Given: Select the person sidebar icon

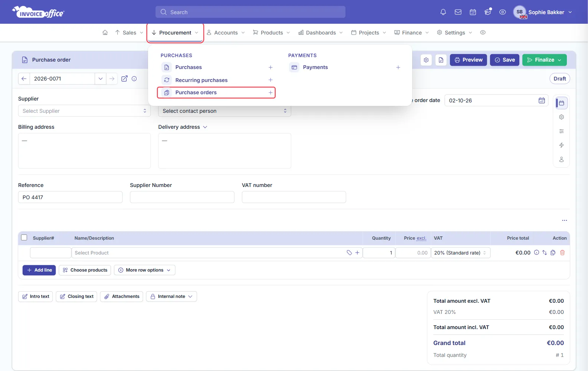Looking at the screenshot, I should pos(562,160).
